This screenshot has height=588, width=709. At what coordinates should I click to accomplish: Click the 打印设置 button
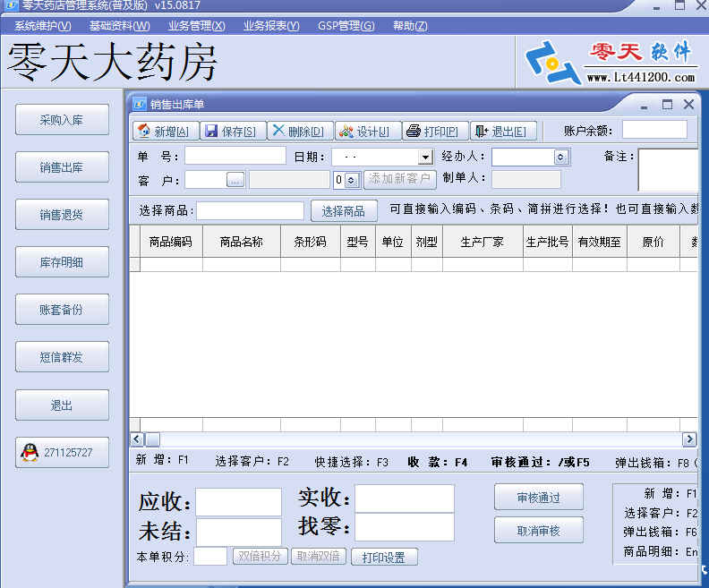(384, 558)
